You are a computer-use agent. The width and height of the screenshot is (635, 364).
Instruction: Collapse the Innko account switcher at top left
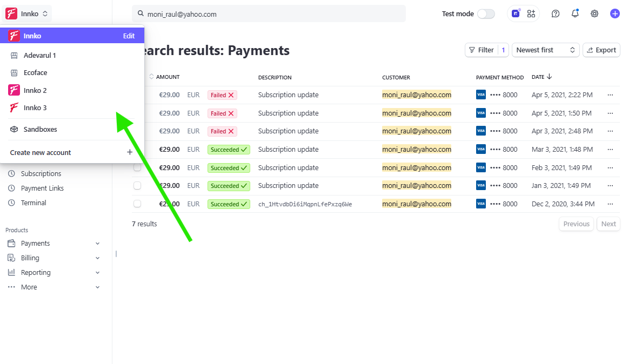coord(26,14)
